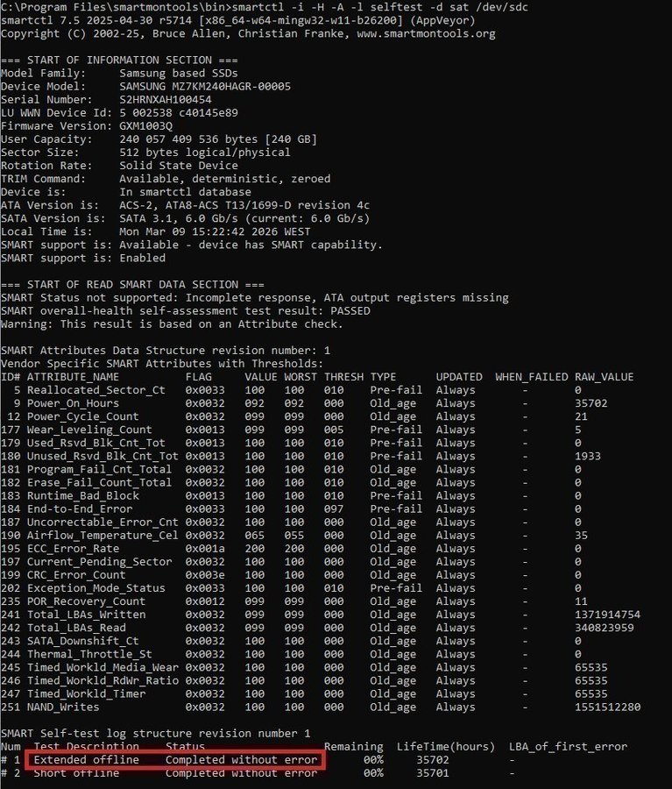Viewport: 672px width, 789px height.
Task: Click the PASSED self-assessment result line
Action: (x=185, y=310)
